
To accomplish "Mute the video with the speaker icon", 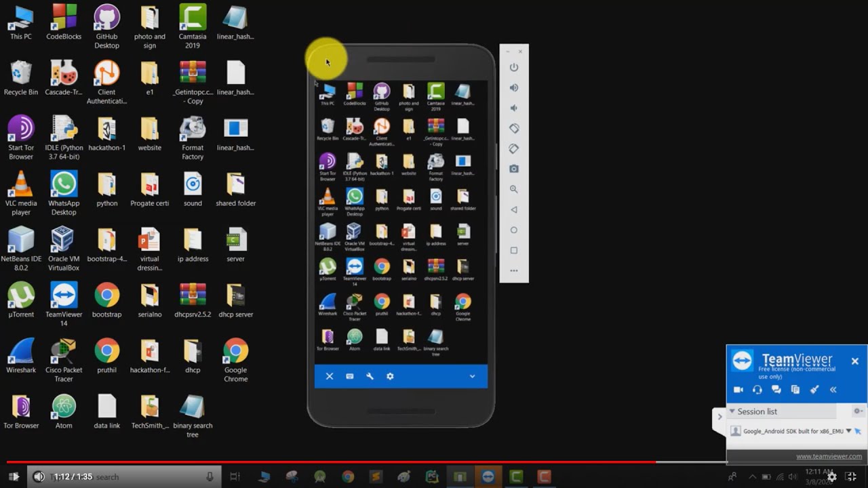I will pyautogui.click(x=39, y=476).
